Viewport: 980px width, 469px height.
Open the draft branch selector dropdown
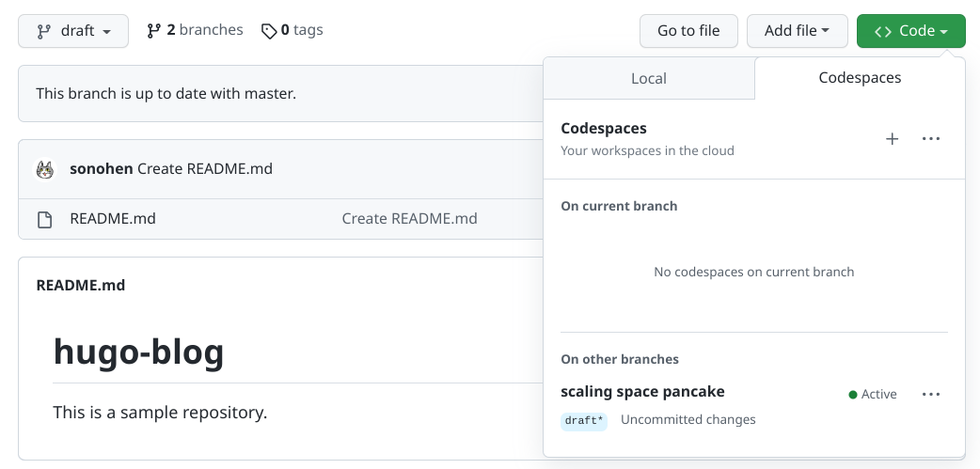(74, 31)
